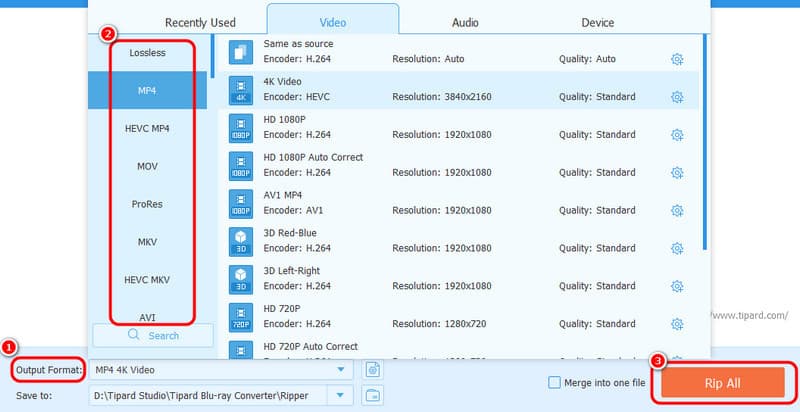
Task: Click the HD 1080P Auto Correct icon
Action: (241, 166)
